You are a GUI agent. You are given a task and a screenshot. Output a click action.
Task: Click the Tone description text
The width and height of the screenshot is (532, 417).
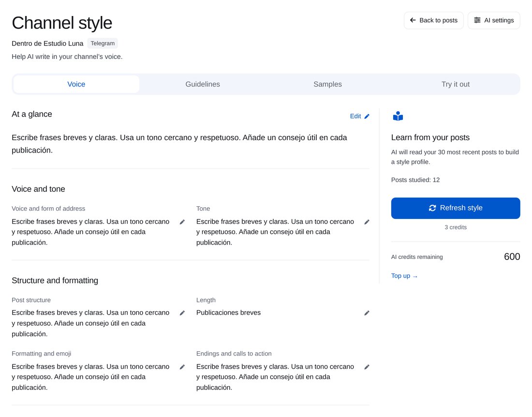[275, 232]
